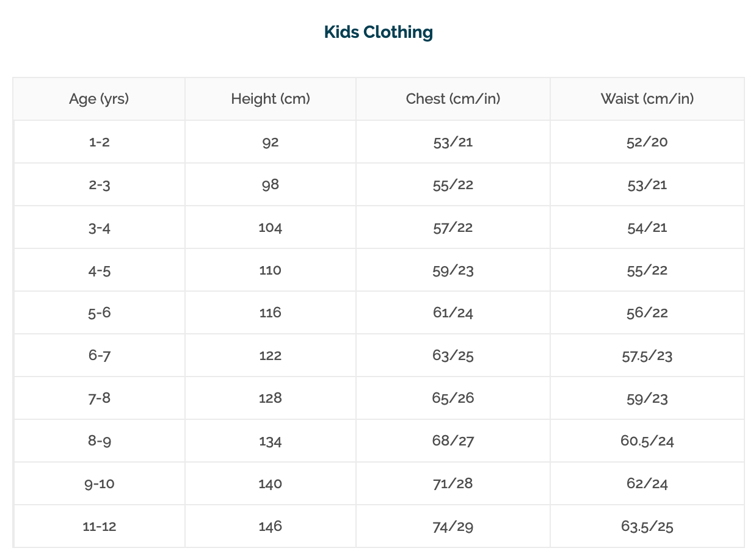The image size is (756, 559).
Task: Select the Age (yrs) column header
Action: [99, 99]
